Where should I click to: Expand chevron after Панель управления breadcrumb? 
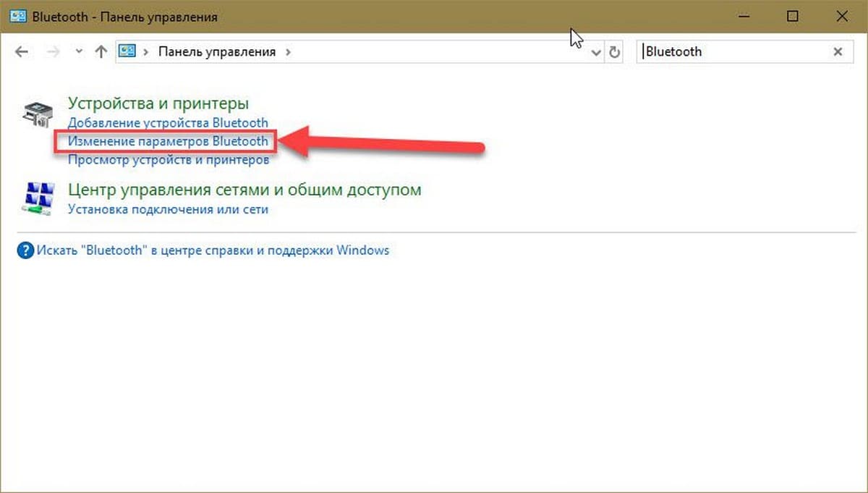coord(288,52)
